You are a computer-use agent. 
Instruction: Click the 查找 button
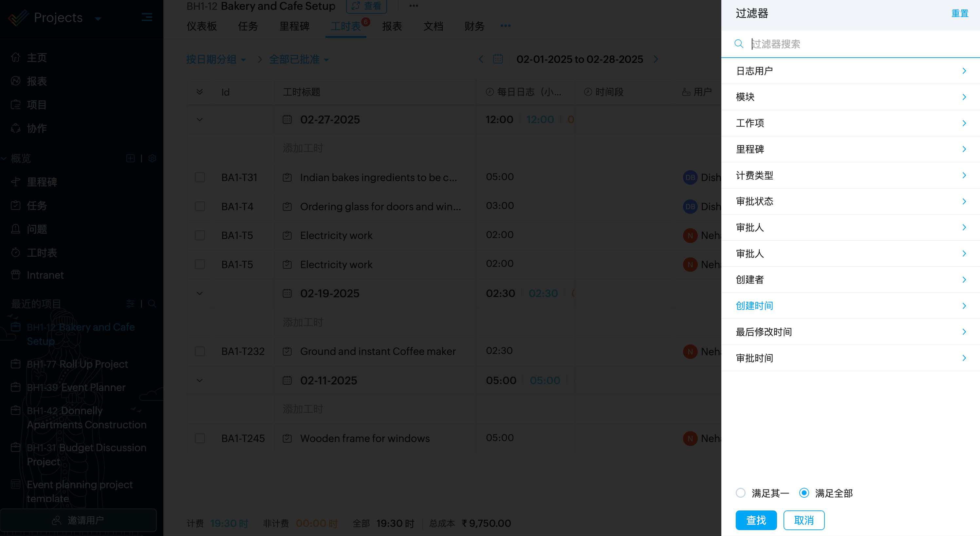tap(756, 520)
